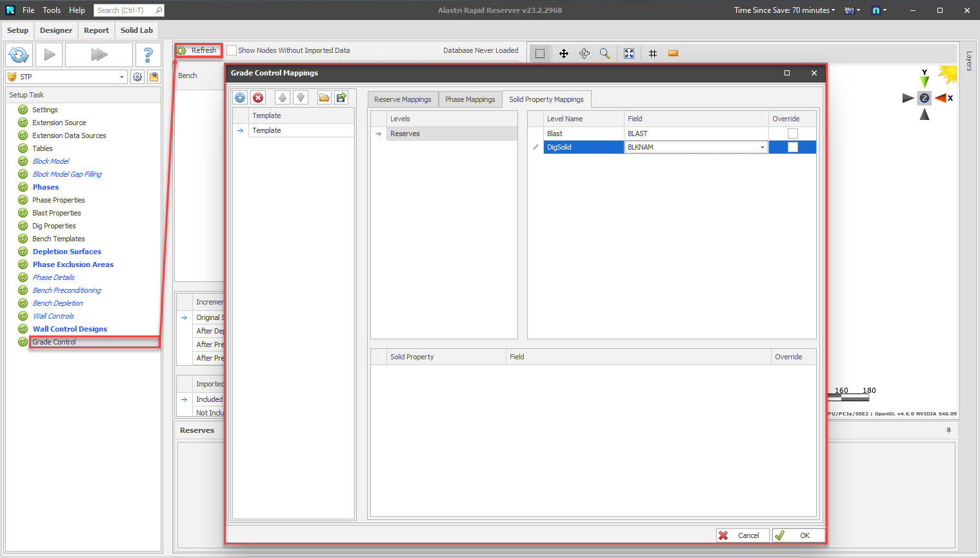
Task: Activate the rotate view tool
Action: (584, 53)
